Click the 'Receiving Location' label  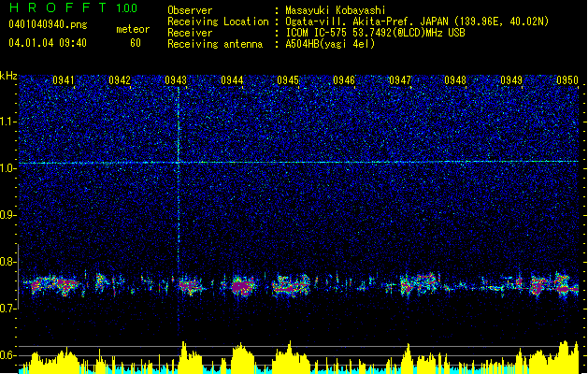click(x=218, y=22)
